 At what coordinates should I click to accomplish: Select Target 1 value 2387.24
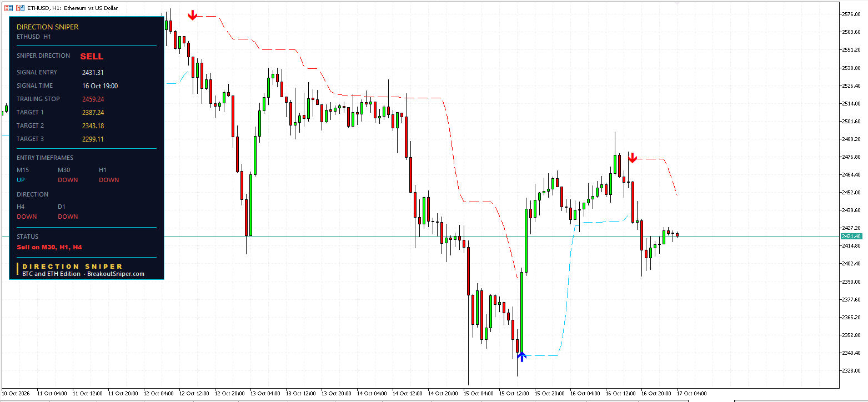click(93, 112)
